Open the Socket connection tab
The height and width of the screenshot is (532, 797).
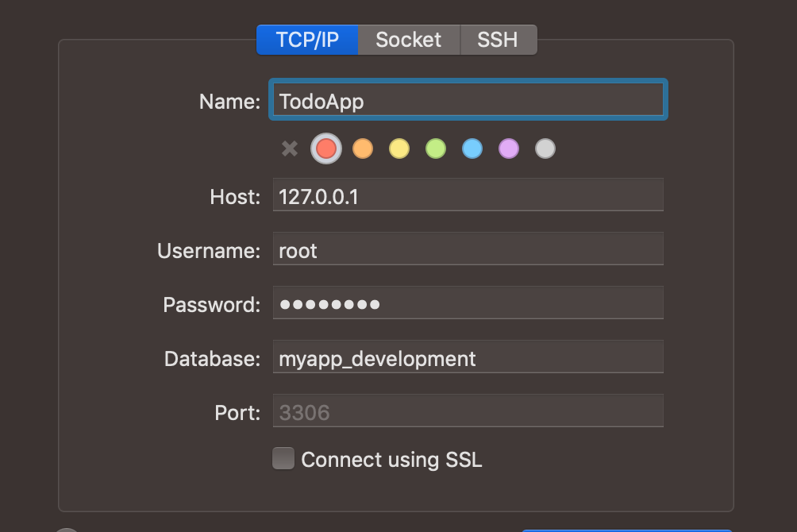click(x=408, y=40)
